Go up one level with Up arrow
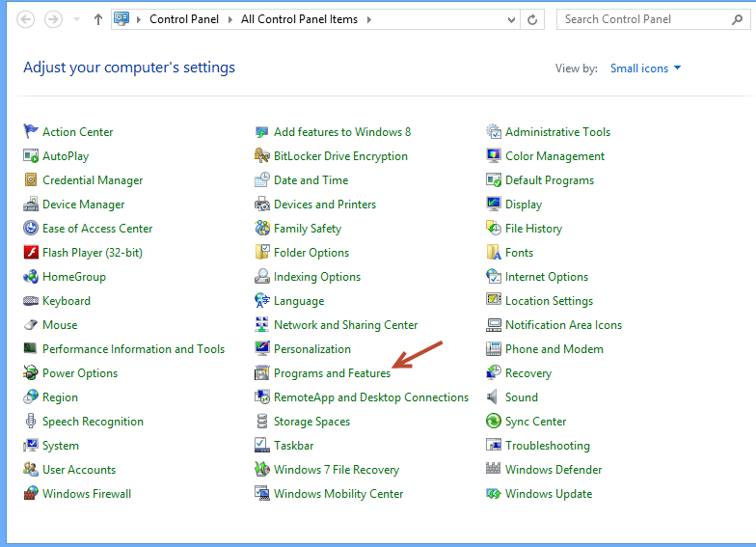The width and height of the screenshot is (756, 547). pyautogui.click(x=98, y=19)
